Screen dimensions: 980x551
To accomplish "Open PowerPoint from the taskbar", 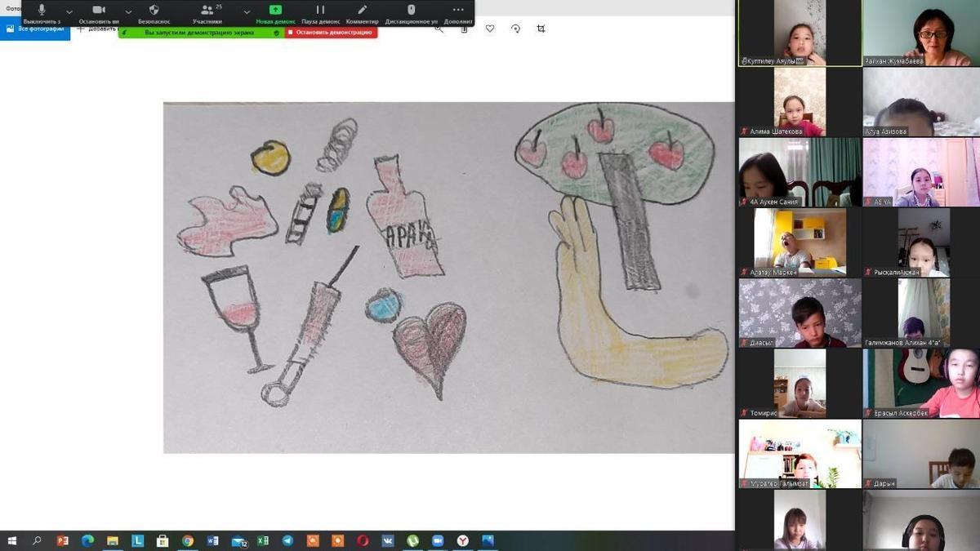I will pos(62,540).
